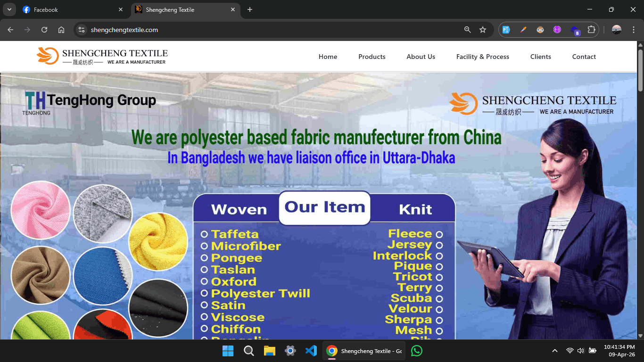This screenshot has width=644, height=362.
Task: Open the About Us page
Action: point(421,57)
